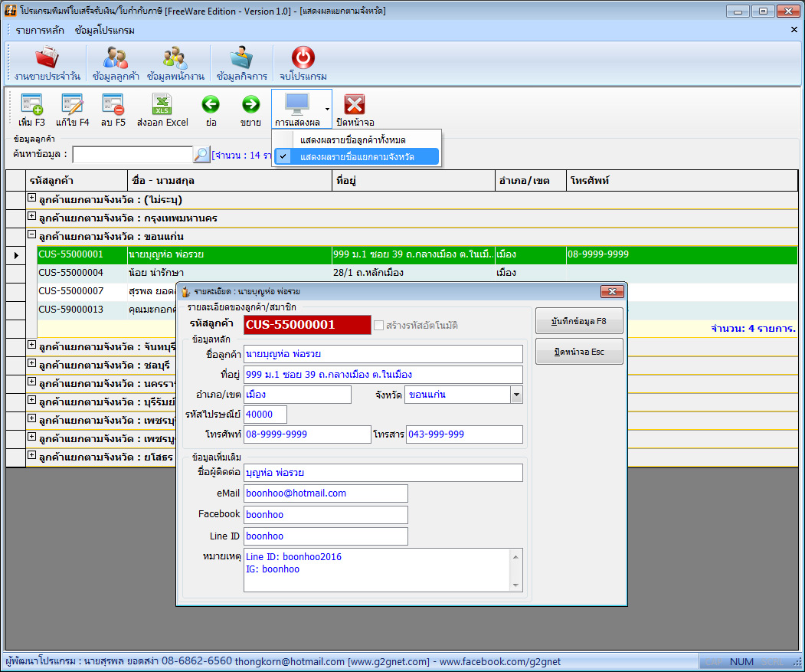This screenshot has height=672, width=805.
Task: Select show by province checked menu item
Action: 357,156
